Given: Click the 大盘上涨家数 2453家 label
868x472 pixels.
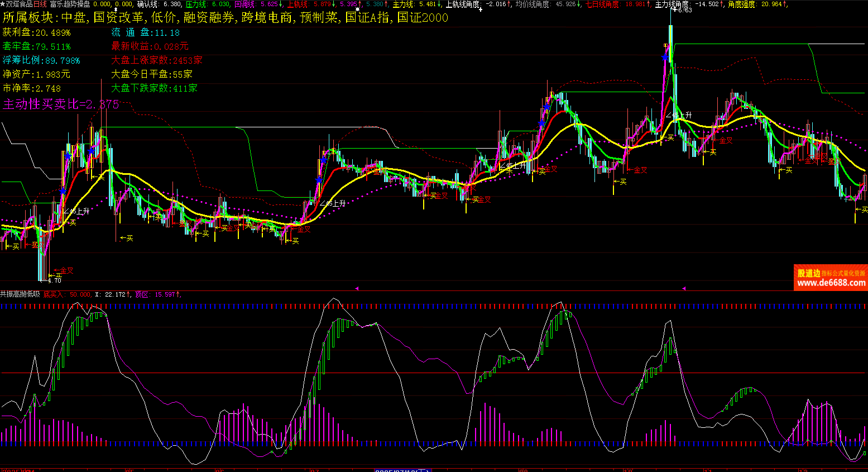Looking at the screenshot, I should pyautogui.click(x=156, y=60).
